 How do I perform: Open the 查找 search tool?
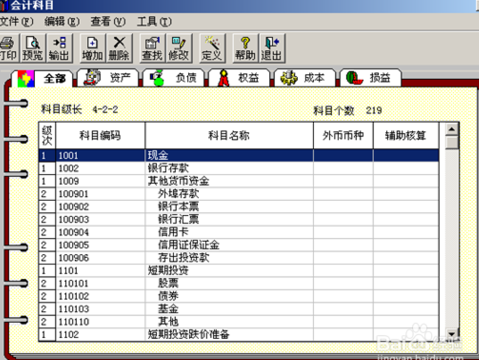pyautogui.click(x=152, y=48)
